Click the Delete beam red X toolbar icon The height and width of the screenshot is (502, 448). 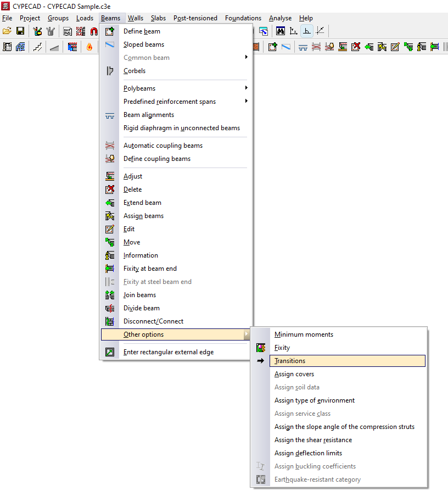pyautogui.click(x=356, y=47)
